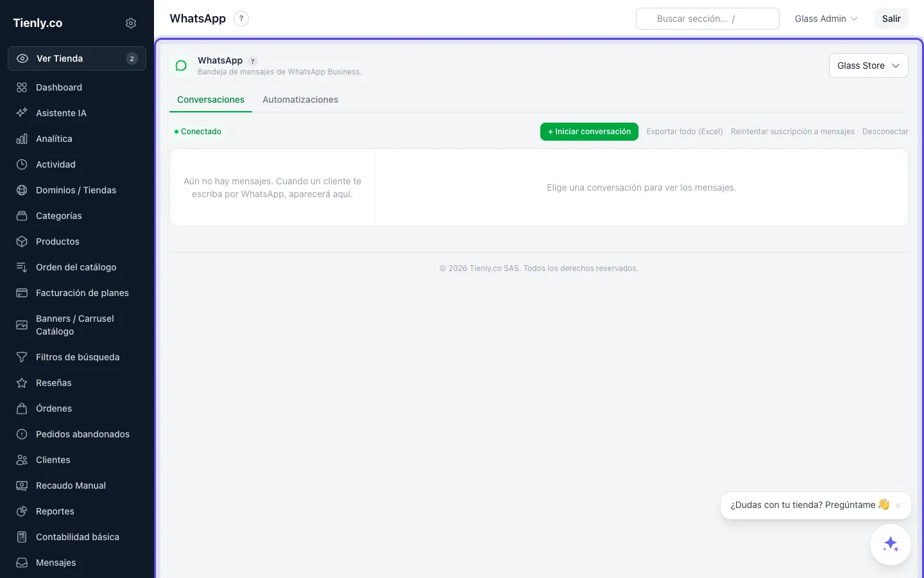The width and height of the screenshot is (924, 578).
Task: Click the Recaudo Manual cash icon
Action: click(22, 486)
